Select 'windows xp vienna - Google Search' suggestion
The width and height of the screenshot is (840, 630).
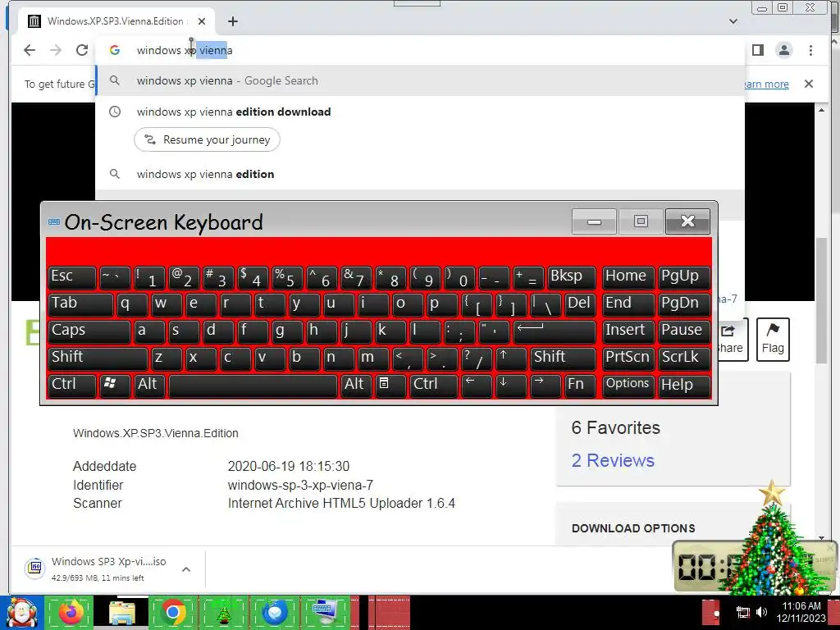click(421, 80)
